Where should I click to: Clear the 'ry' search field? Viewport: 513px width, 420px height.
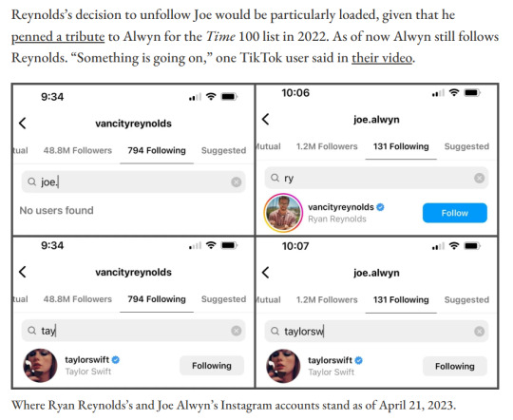point(480,178)
